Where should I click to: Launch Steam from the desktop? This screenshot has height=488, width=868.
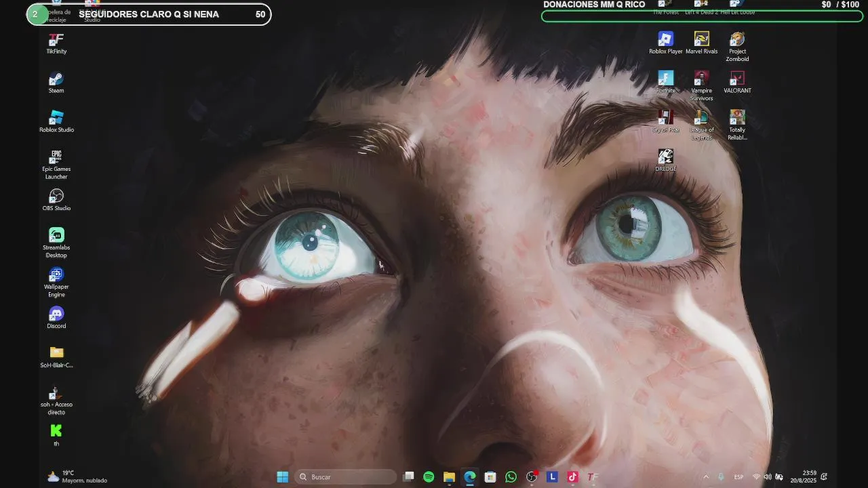pos(56,83)
